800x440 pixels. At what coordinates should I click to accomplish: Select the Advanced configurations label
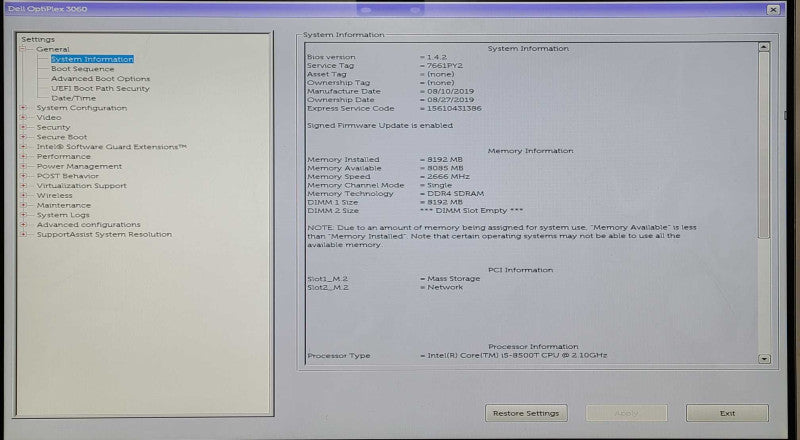tap(88, 224)
